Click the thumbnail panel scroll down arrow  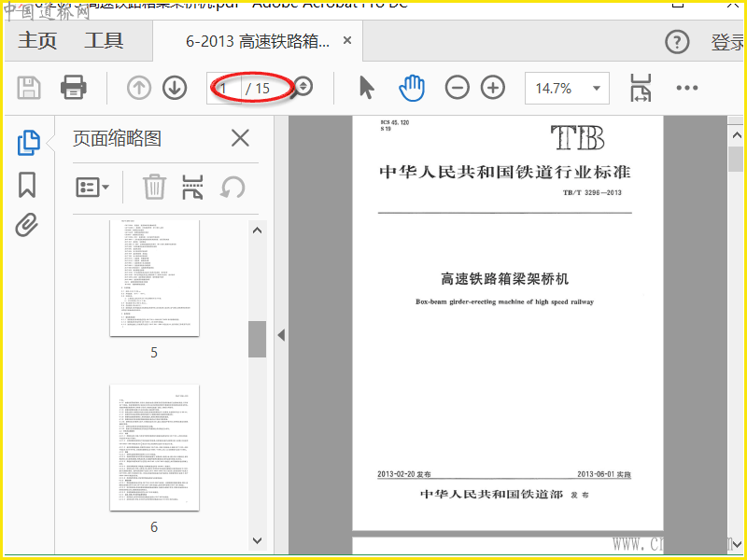point(258,540)
